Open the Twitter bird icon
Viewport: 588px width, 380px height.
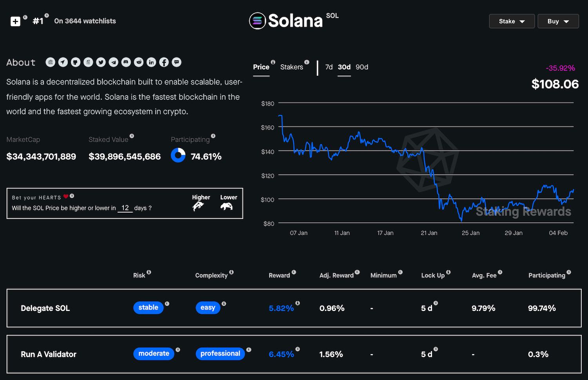(101, 62)
